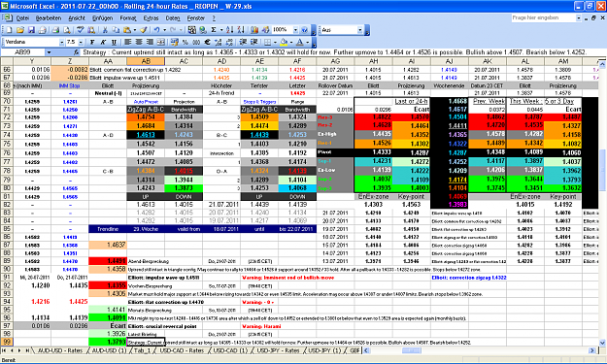This screenshot has height=364, width=607.
Task: Create a new workbook from the toolbar
Action: (9, 30)
